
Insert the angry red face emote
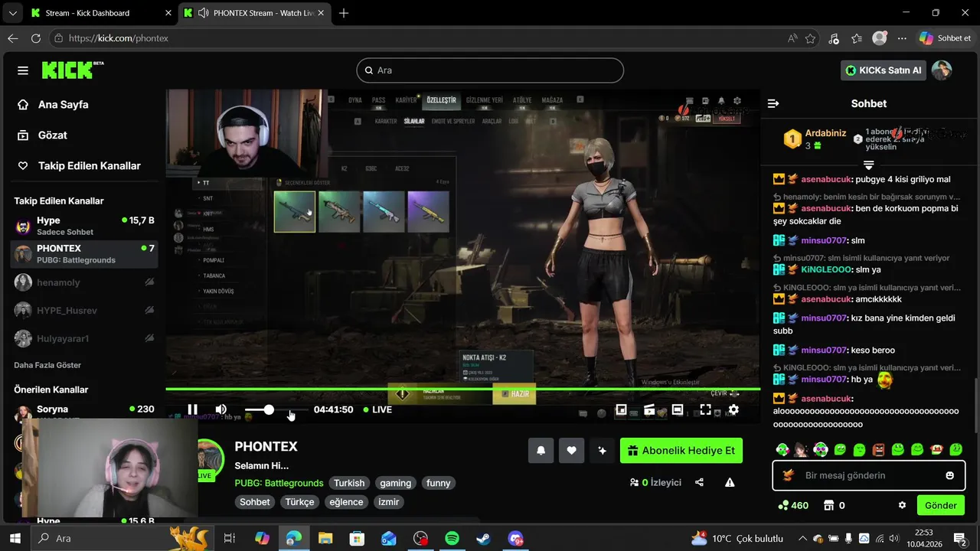[878, 449]
